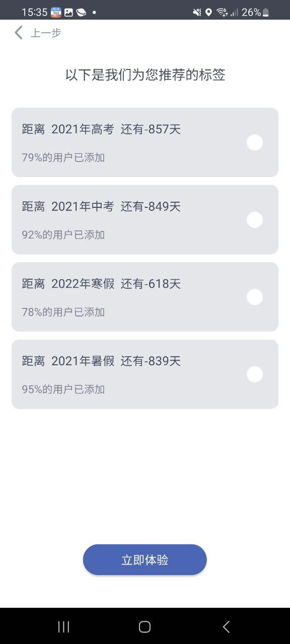Image resolution: width=290 pixels, height=644 pixels.
Task: Select the 2021年高考 recommendation card
Action: click(126, 142)
